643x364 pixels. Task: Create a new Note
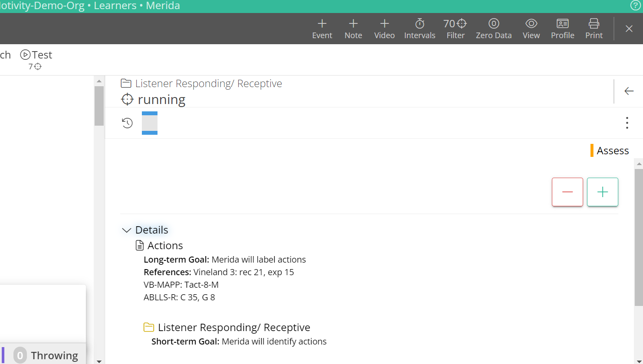click(x=353, y=28)
